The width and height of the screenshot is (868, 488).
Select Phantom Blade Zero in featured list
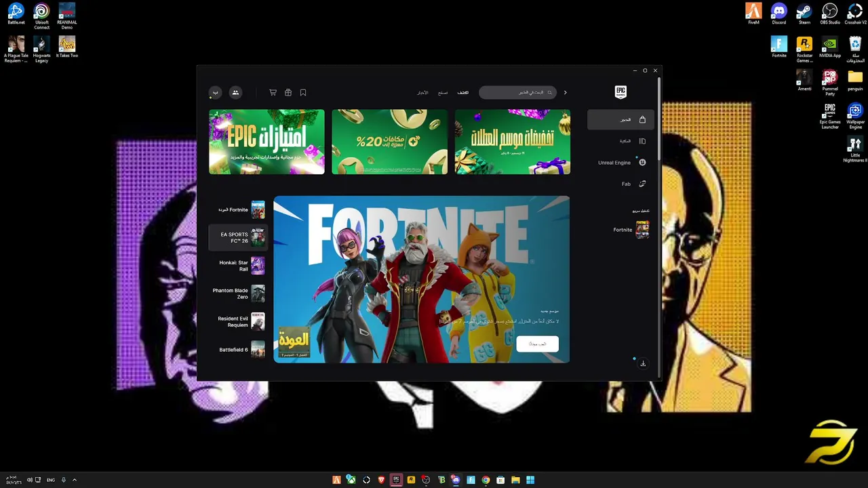(x=238, y=293)
